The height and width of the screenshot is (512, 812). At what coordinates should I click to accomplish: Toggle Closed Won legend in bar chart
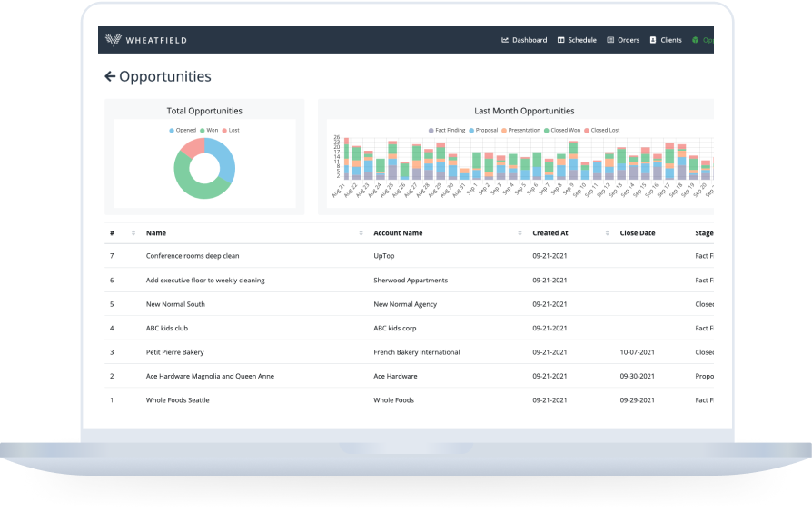point(562,131)
